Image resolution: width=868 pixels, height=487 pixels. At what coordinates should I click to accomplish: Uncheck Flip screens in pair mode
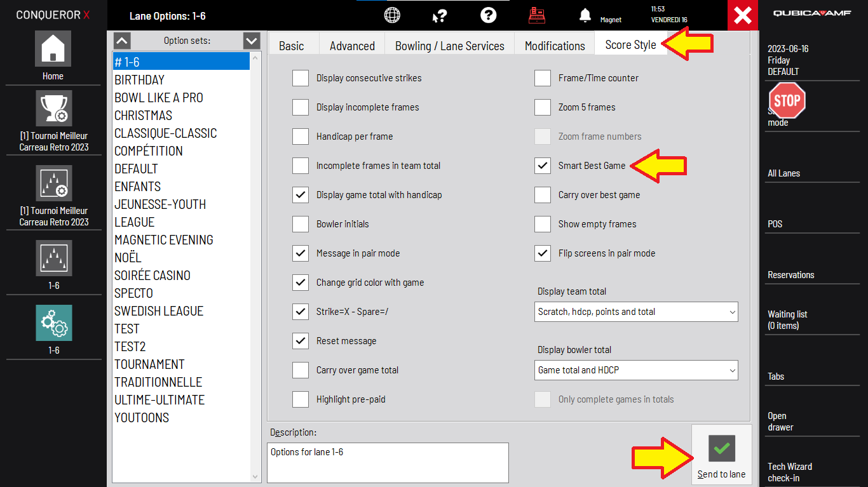(543, 253)
